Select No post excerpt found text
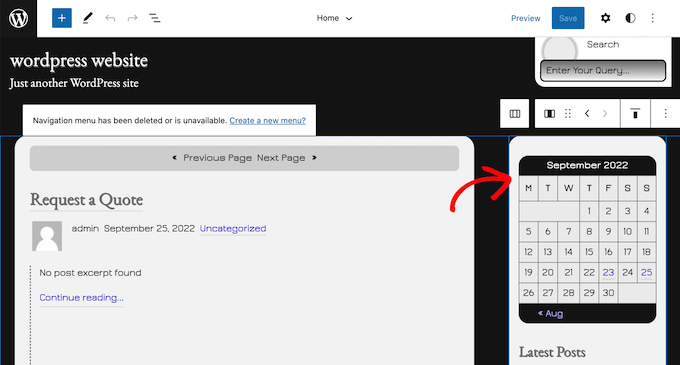This screenshot has height=365, width=680. click(x=90, y=273)
